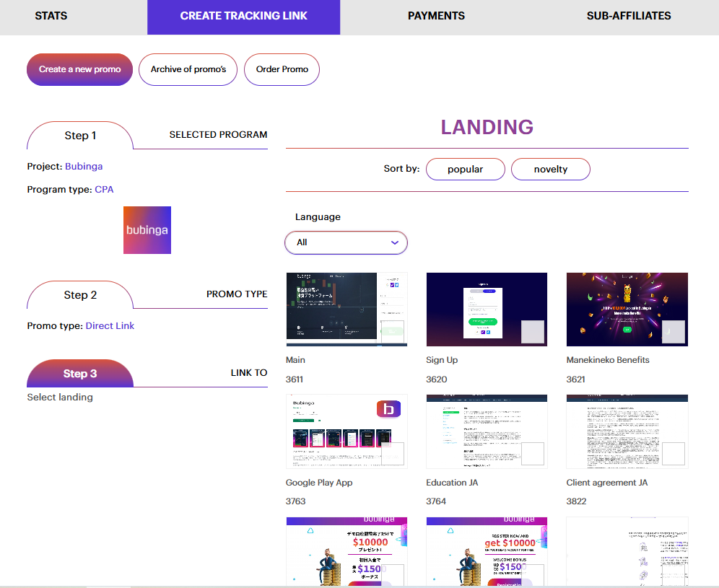719x588 pixels.
Task: Open the SUB-AFFILIATES tab
Action: 629,16
